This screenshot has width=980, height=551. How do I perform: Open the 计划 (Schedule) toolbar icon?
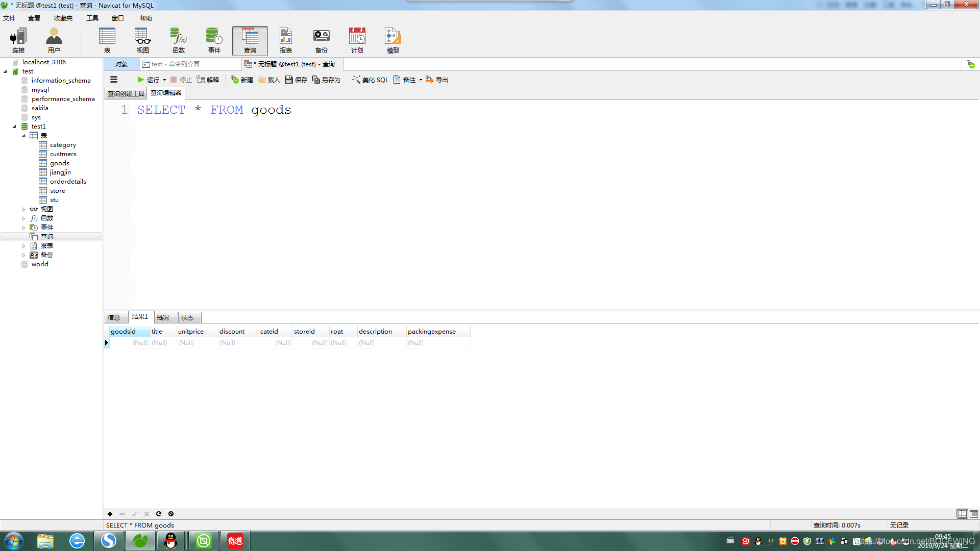357,41
